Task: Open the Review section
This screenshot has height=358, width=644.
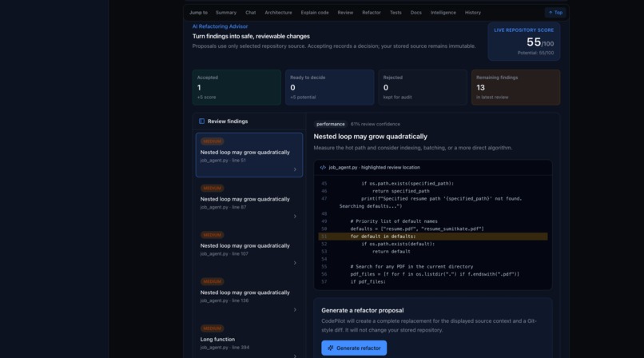Action: (x=345, y=13)
